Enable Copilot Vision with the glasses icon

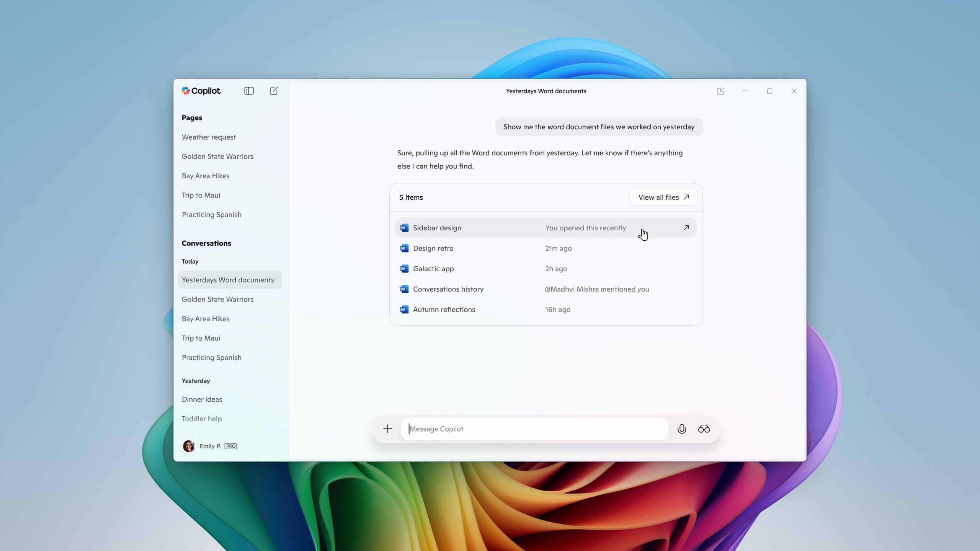pyautogui.click(x=704, y=429)
